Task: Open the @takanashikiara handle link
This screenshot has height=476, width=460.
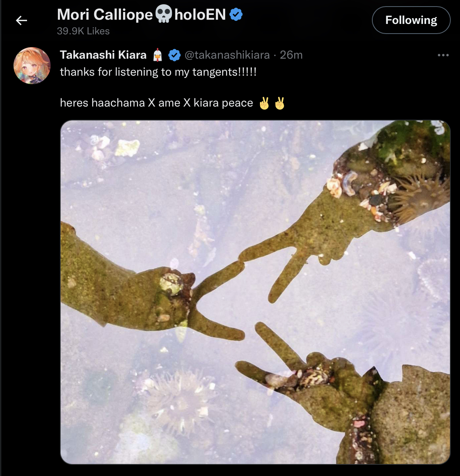Action: 227,55
